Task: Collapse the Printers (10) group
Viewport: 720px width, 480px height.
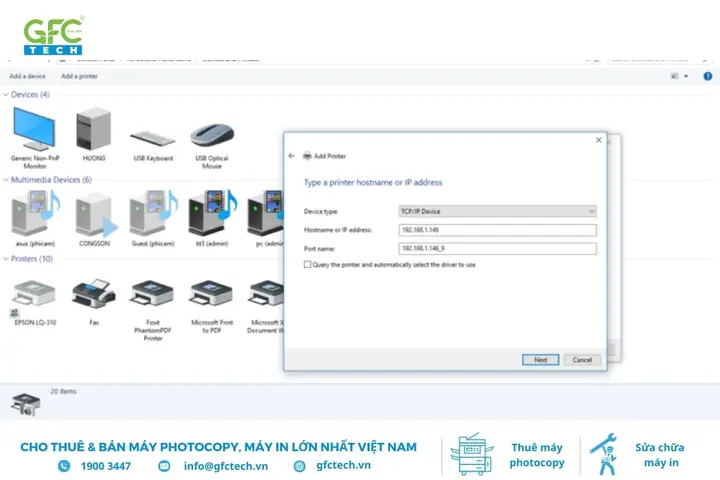Action: point(6,259)
